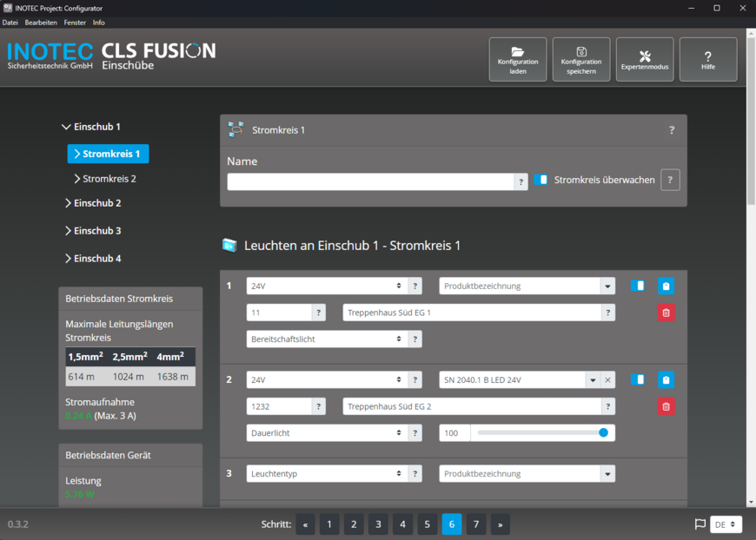Open the Bereitschaftslicht mode dropdown
Image resolution: width=756 pixels, height=540 pixels.
point(327,339)
